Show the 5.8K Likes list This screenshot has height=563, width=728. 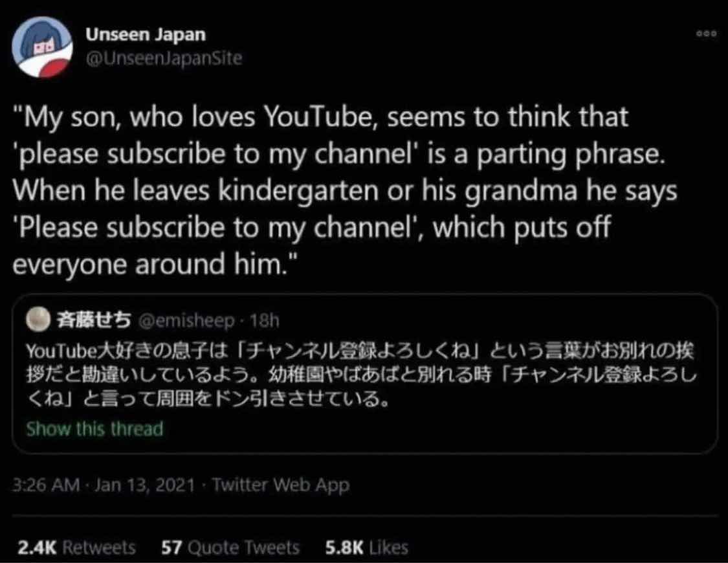pyautogui.click(x=368, y=547)
